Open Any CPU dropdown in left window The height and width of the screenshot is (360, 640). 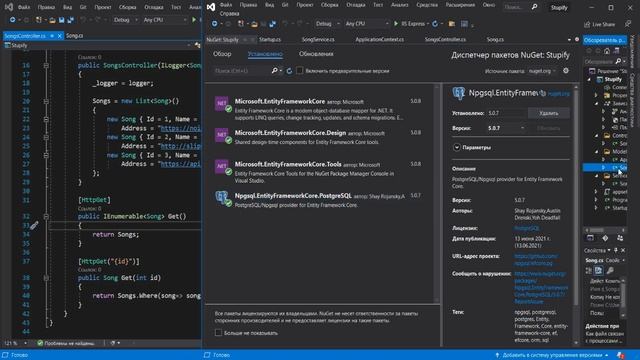click(x=164, y=20)
